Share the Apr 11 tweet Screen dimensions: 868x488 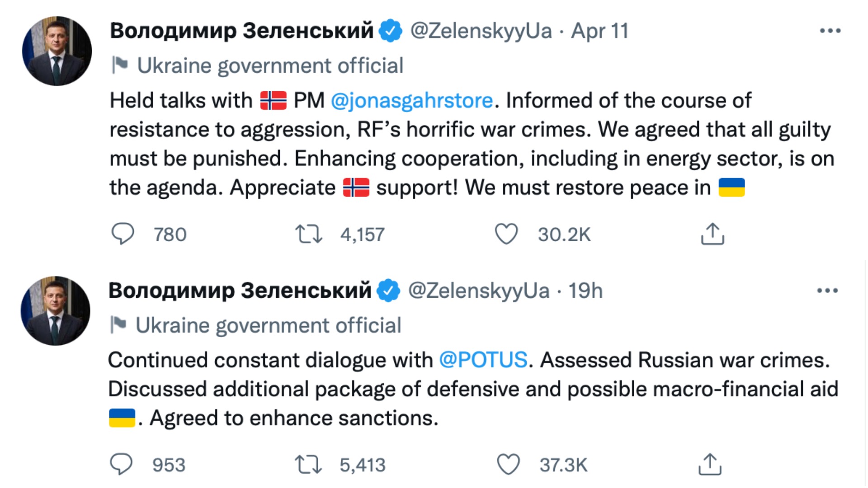[712, 234]
